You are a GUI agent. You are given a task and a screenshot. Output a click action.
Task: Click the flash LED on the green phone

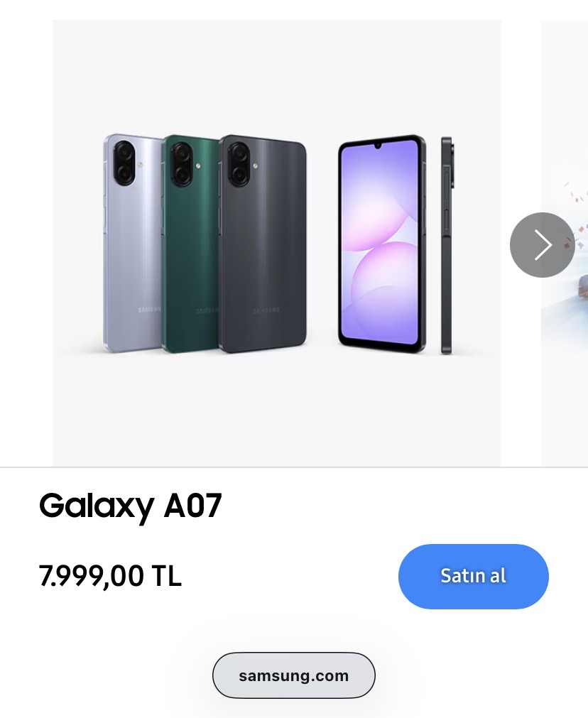pyautogui.click(x=198, y=165)
